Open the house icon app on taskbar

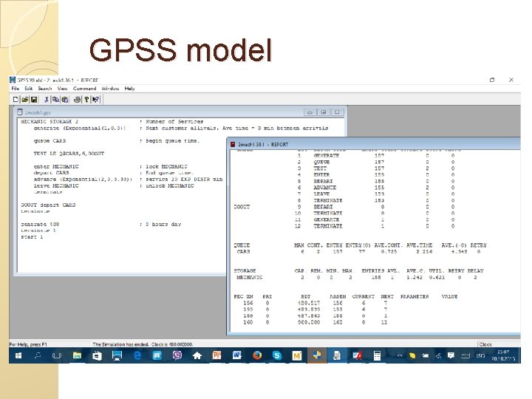pos(197,355)
